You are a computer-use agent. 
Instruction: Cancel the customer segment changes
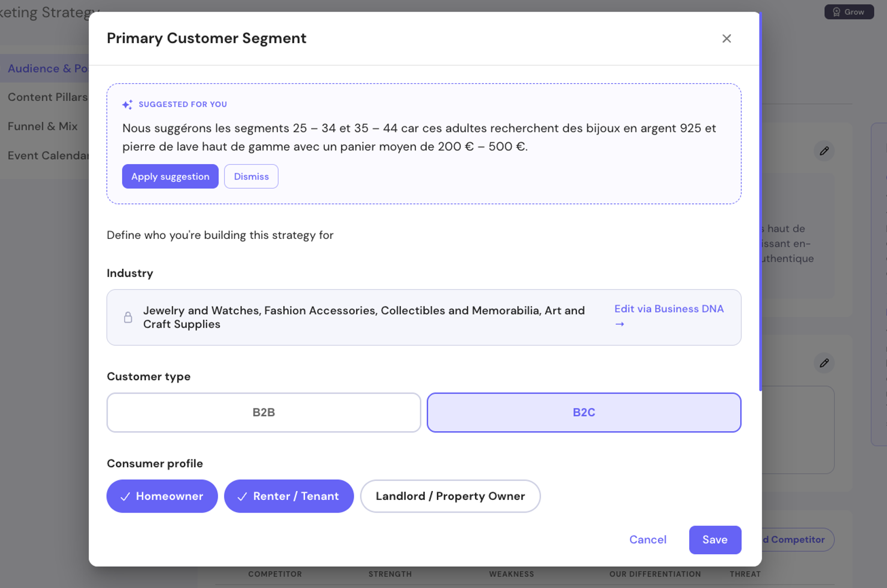648,540
